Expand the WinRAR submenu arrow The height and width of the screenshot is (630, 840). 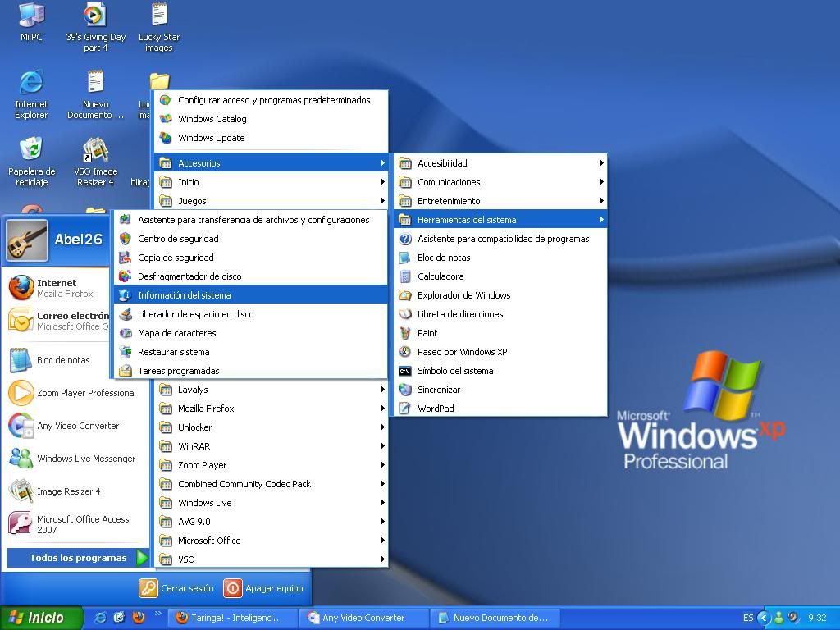click(x=382, y=446)
